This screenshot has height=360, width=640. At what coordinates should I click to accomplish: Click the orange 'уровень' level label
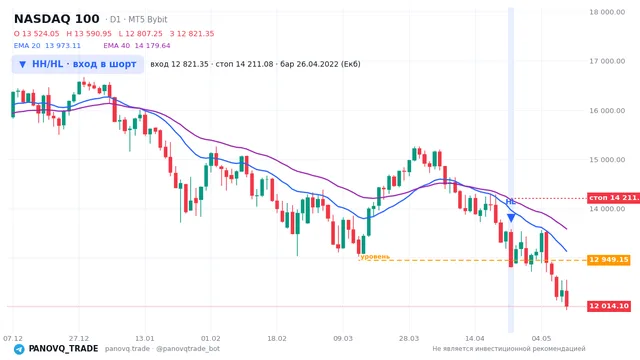click(375, 256)
